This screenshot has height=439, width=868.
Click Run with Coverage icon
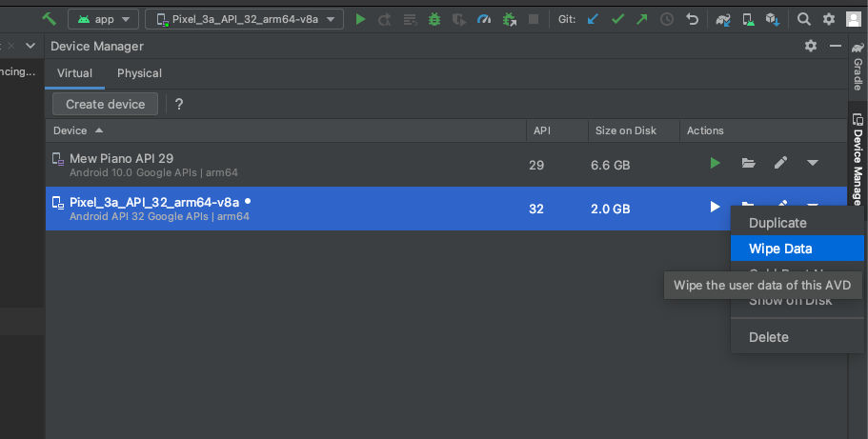point(459,20)
